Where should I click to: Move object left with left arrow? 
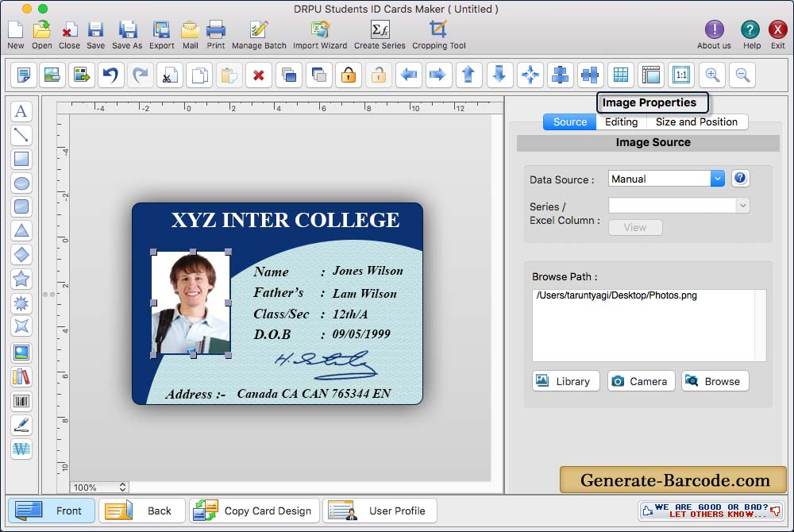408,75
